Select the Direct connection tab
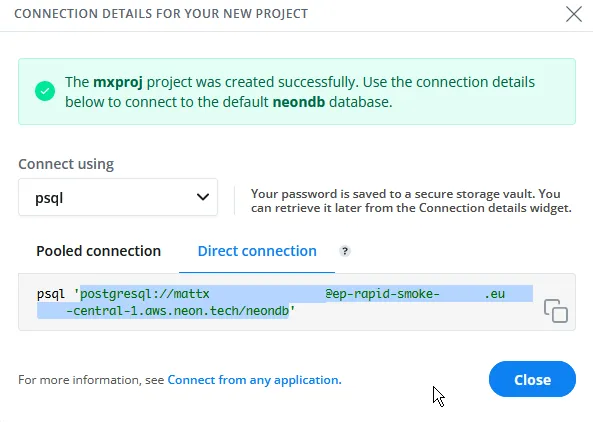 tap(257, 251)
